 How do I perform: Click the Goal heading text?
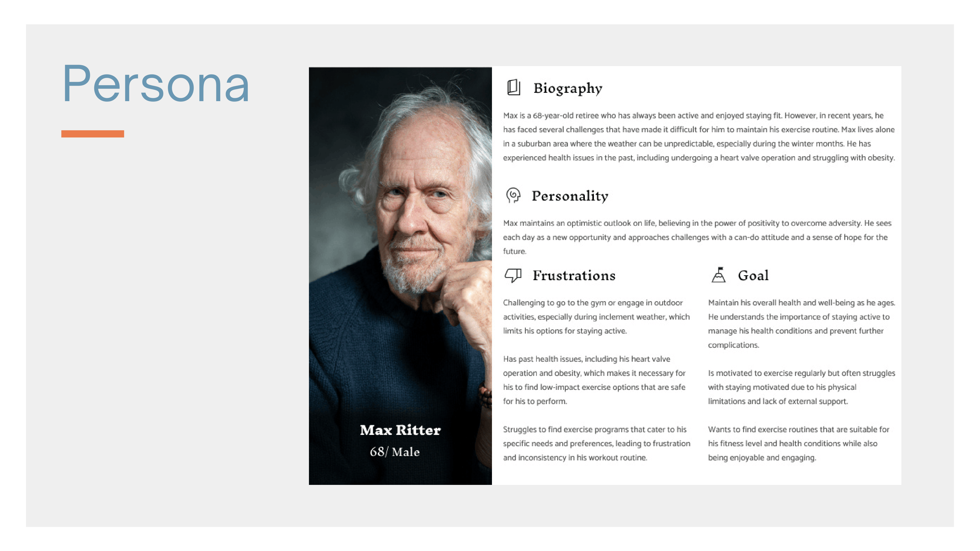tap(753, 275)
